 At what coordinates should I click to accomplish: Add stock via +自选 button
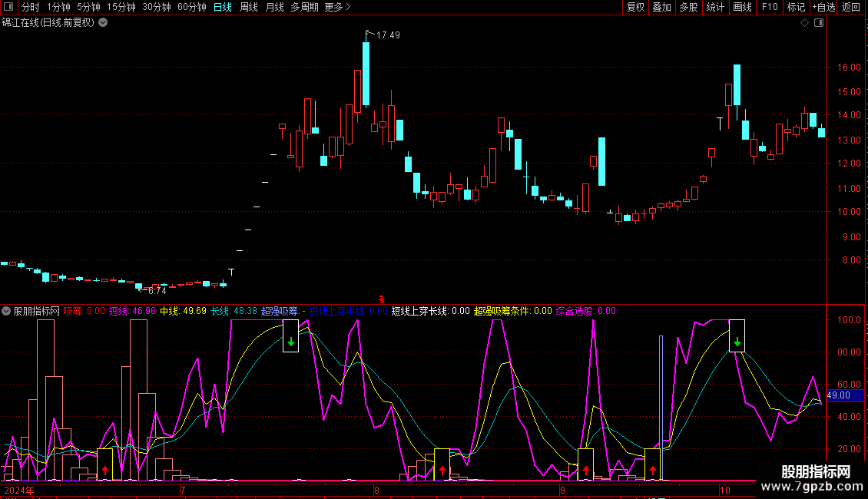(823, 7)
